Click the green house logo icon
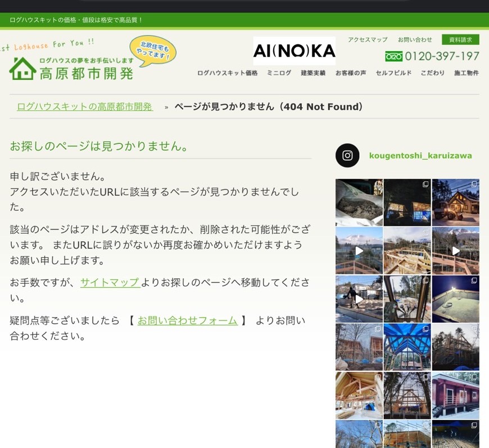 pyautogui.click(x=22, y=69)
